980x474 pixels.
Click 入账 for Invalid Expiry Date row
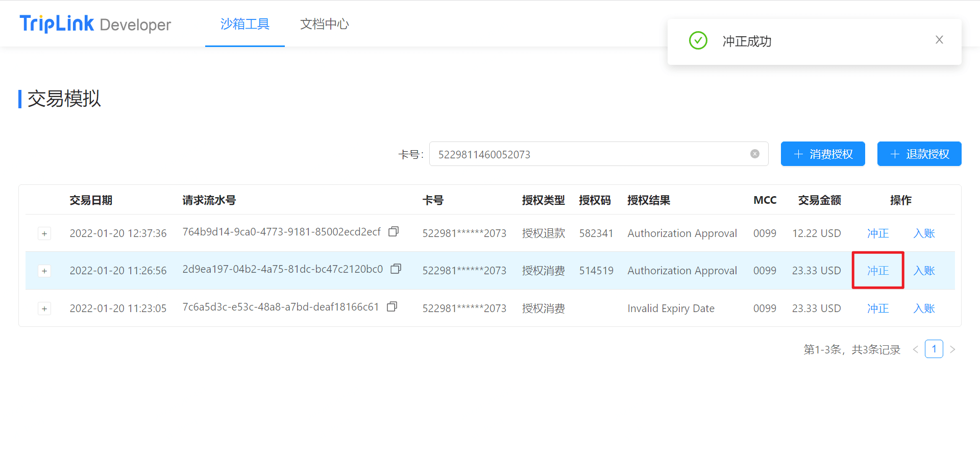[923, 309]
